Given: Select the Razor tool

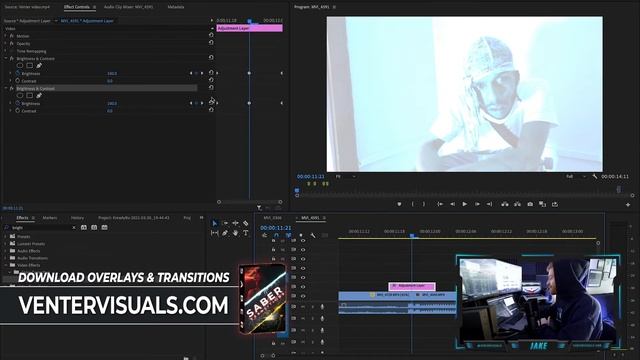Looking at the screenshot, I should [x=246, y=223].
